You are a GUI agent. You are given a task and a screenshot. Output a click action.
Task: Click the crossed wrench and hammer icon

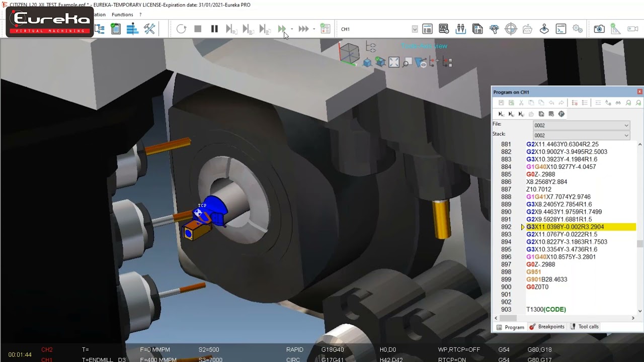[x=149, y=29]
